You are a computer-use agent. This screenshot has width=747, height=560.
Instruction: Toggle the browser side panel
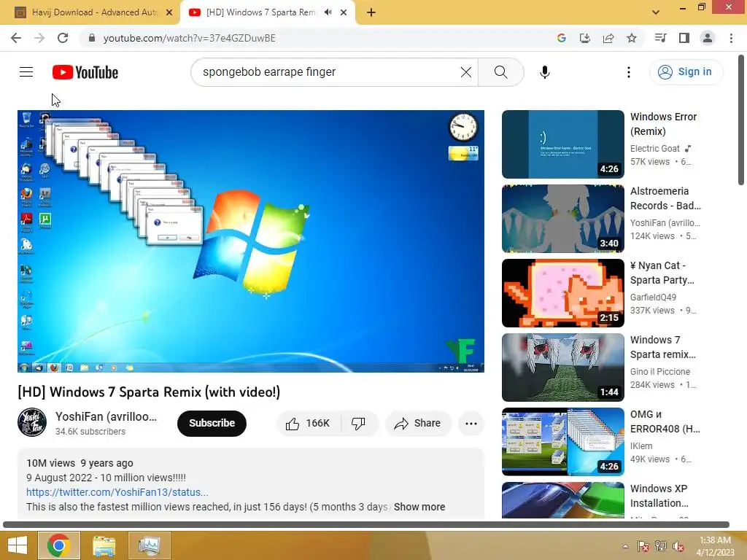(x=684, y=38)
